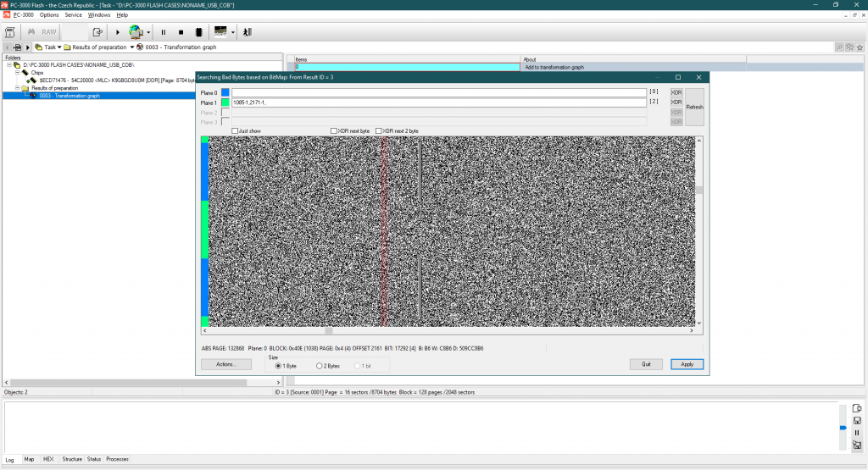Open the Task dropdown in breadcrumb bar

[x=59, y=47]
